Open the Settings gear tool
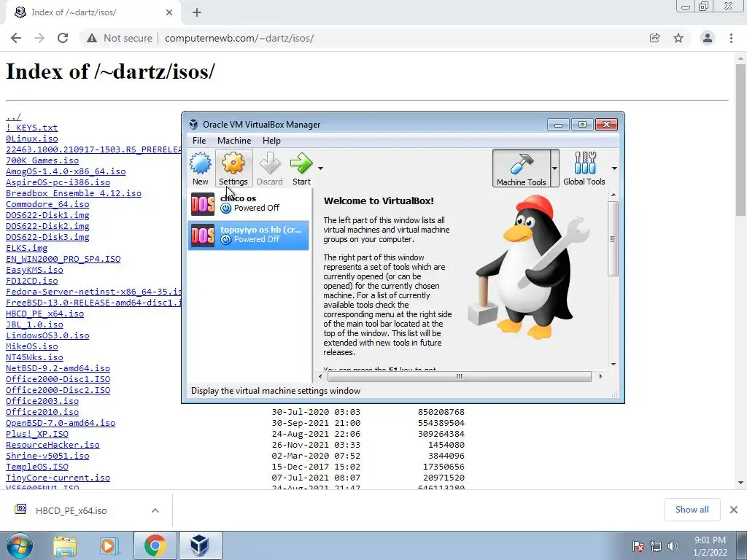 pyautogui.click(x=233, y=168)
